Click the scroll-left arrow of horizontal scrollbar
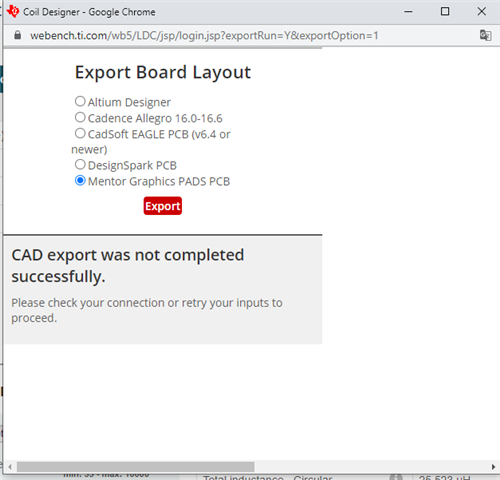The width and height of the screenshot is (500, 480). (10, 467)
